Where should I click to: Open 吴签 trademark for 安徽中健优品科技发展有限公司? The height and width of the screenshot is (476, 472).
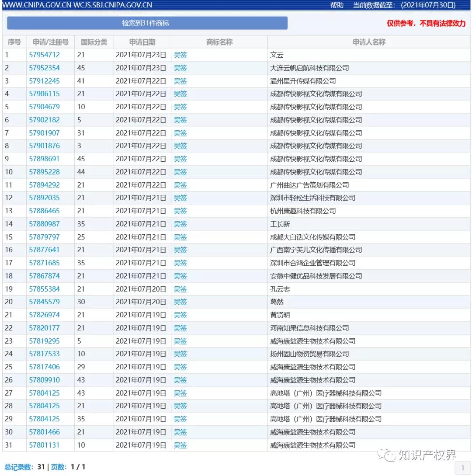[180, 276]
